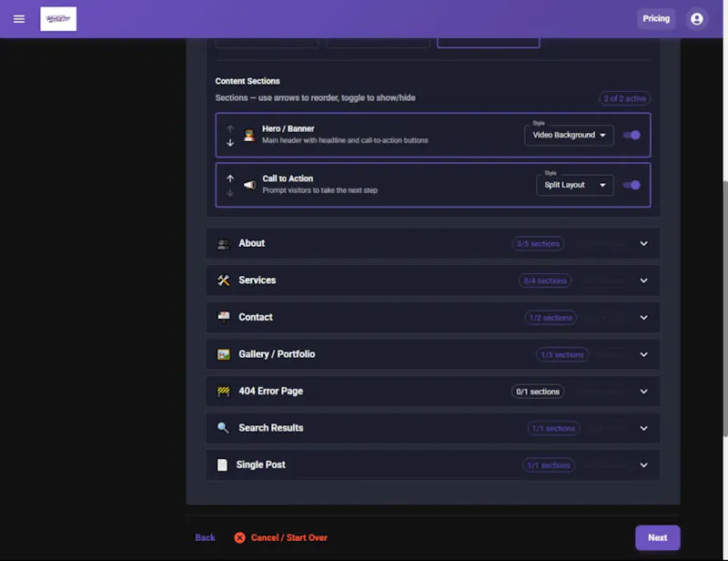Expand the Services panel chevron

point(643,280)
